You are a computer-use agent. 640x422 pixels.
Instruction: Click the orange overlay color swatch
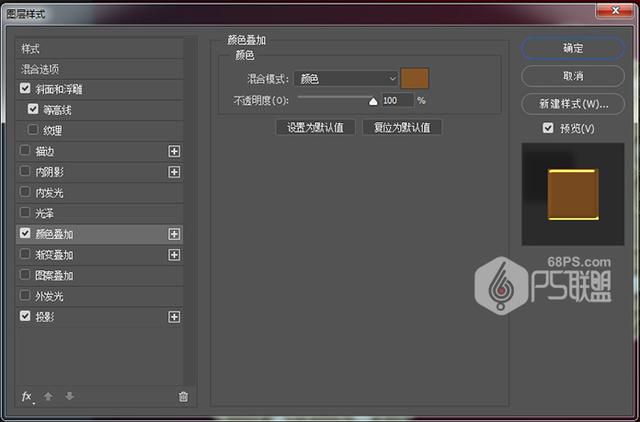pyautogui.click(x=414, y=78)
